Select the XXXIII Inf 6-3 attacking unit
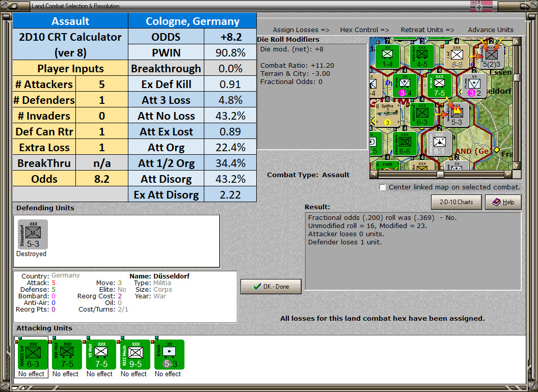The height and width of the screenshot is (392, 538). [x=33, y=355]
